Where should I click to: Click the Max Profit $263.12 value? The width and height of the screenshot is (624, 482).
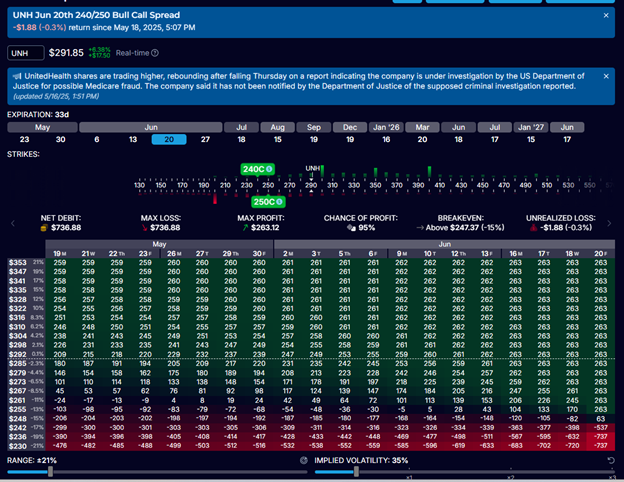[265, 228]
